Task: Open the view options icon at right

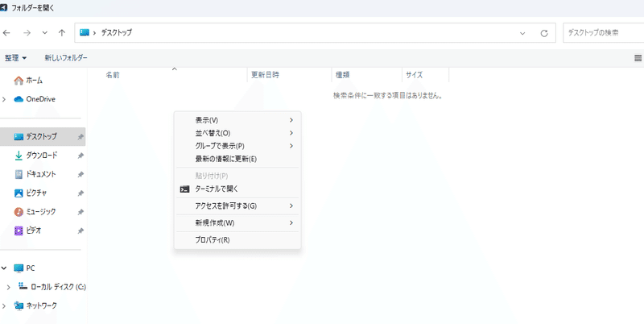Action: 638,58
